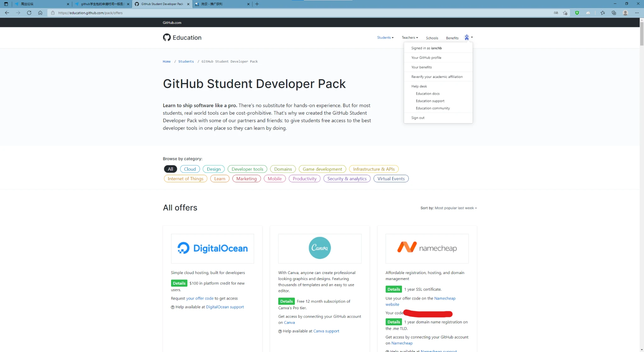Click the Namecheap logo thumbnail

pos(427,248)
